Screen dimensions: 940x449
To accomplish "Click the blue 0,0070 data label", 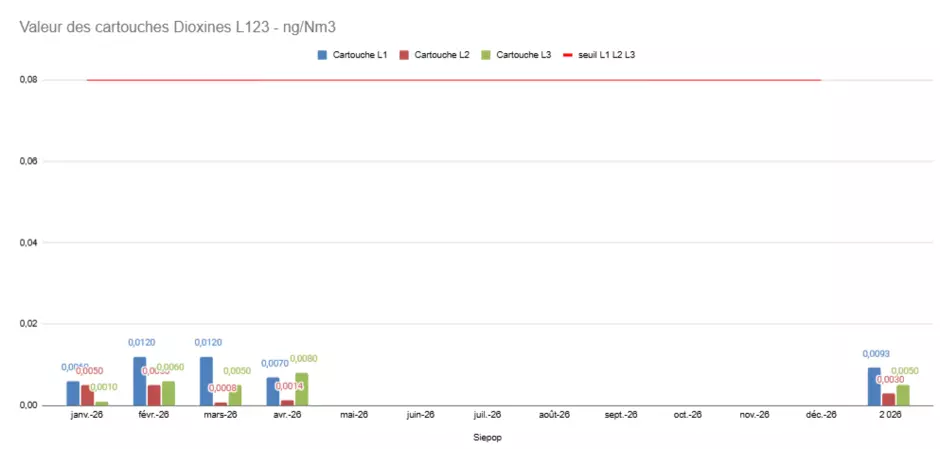I will click(x=275, y=363).
